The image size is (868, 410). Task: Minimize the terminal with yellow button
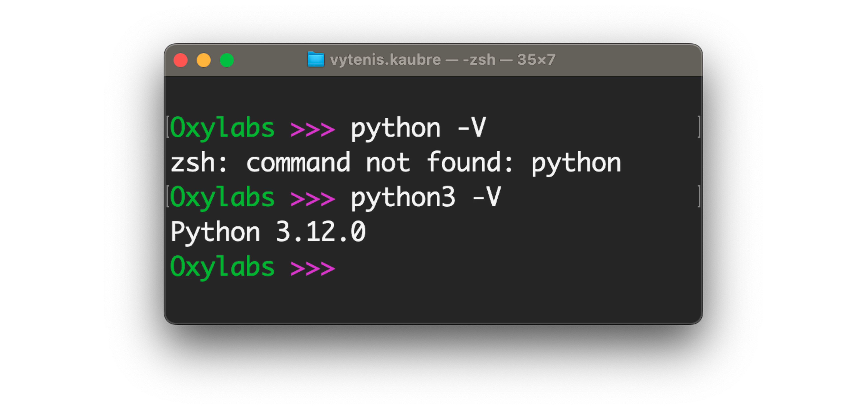tap(203, 60)
